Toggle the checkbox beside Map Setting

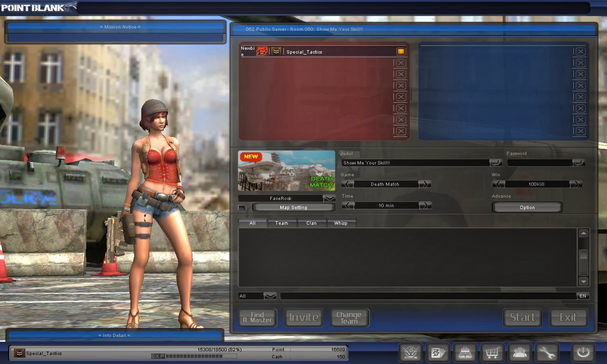point(242,208)
